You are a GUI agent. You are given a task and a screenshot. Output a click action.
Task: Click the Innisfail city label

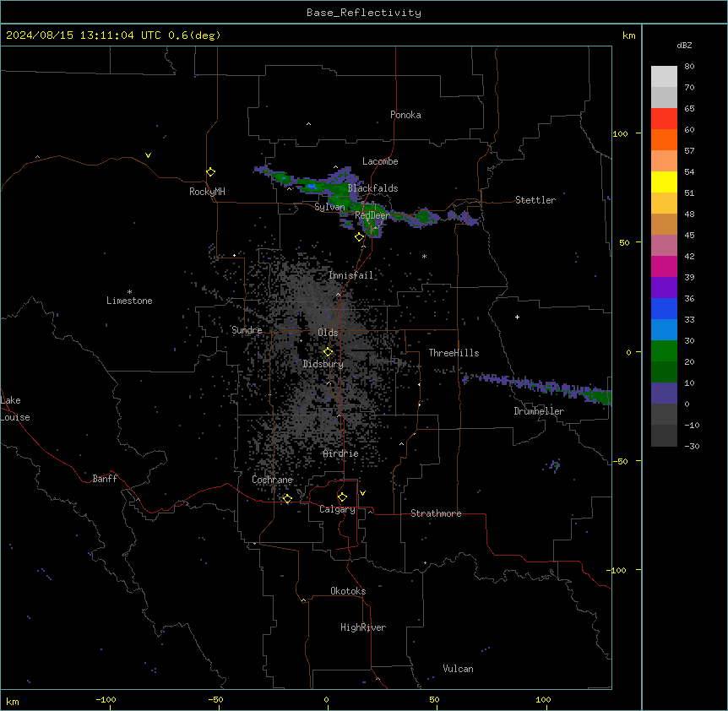350,275
